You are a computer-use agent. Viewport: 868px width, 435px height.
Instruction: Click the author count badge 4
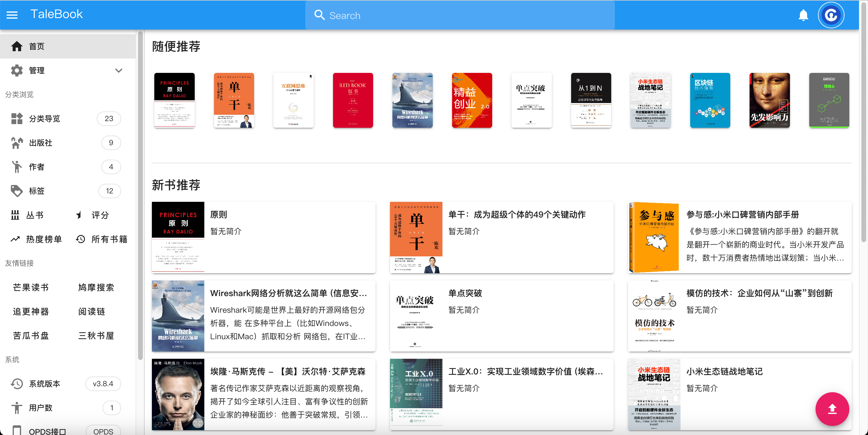pos(111,167)
